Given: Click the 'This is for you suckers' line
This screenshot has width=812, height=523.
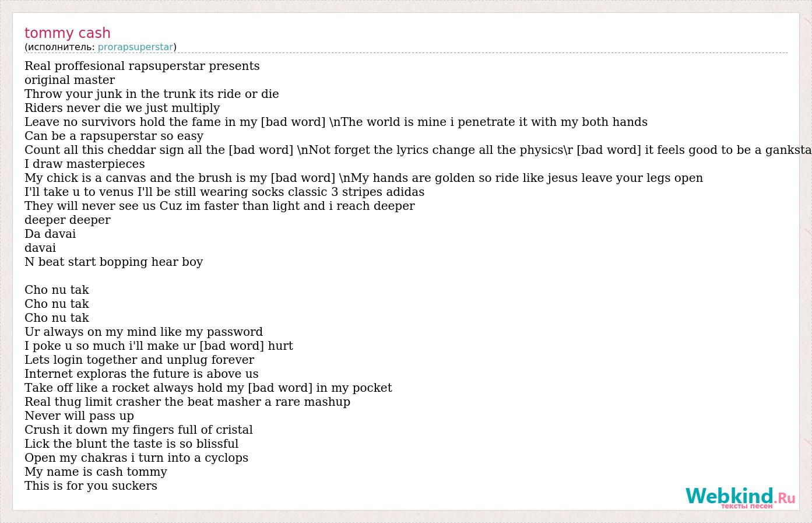Looking at the screenshot, I should tap(91, 486).
